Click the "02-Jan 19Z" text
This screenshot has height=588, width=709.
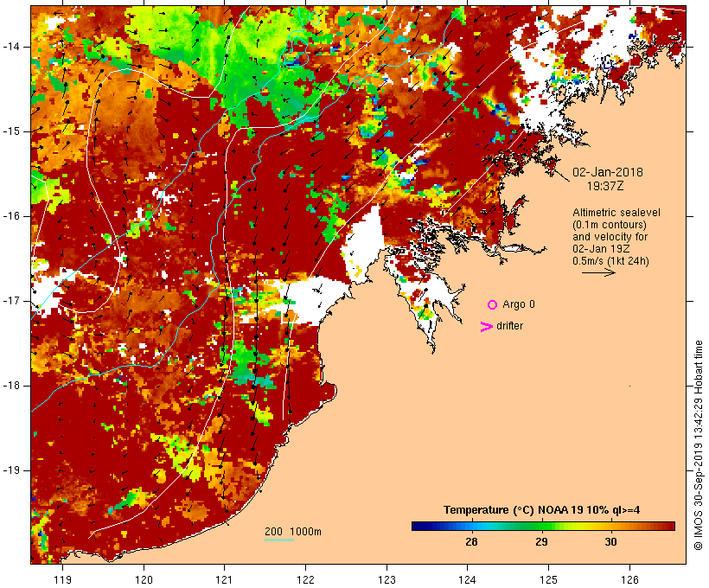601,249
